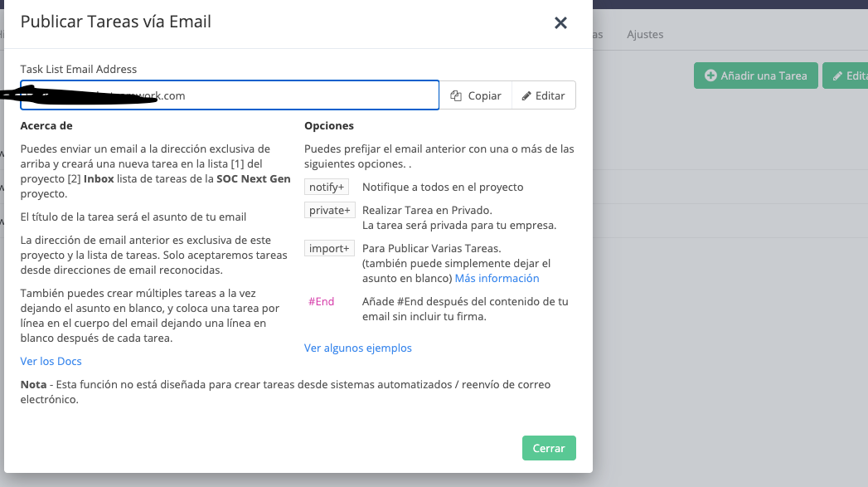
Task: Click the Task List Email Address label
Action: pyautogui.click(x=79, y=69)
